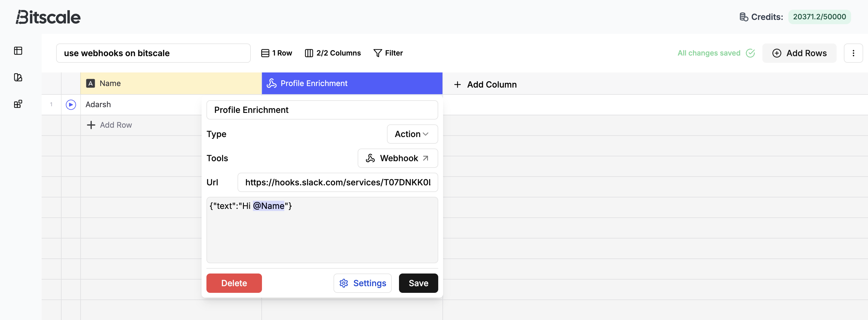The width and height of the screenshot is (868, 320).
Task: Click the 'Tools' label in the popup
Action: pos(217,158)
